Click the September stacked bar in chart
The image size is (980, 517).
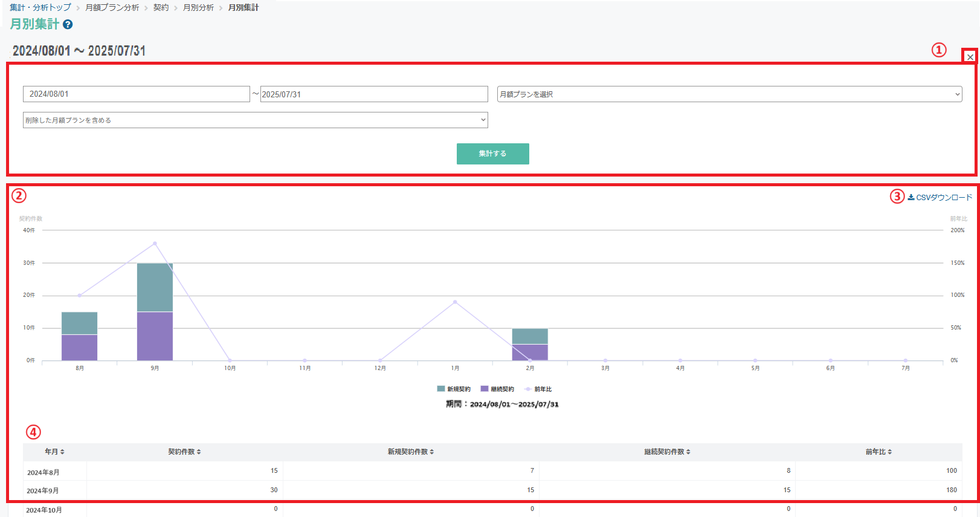point(155,311)
